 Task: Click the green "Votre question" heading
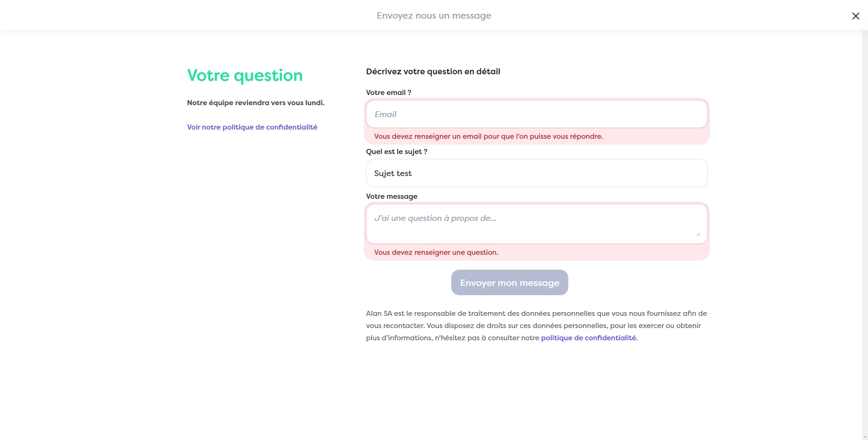click(244, 75)
